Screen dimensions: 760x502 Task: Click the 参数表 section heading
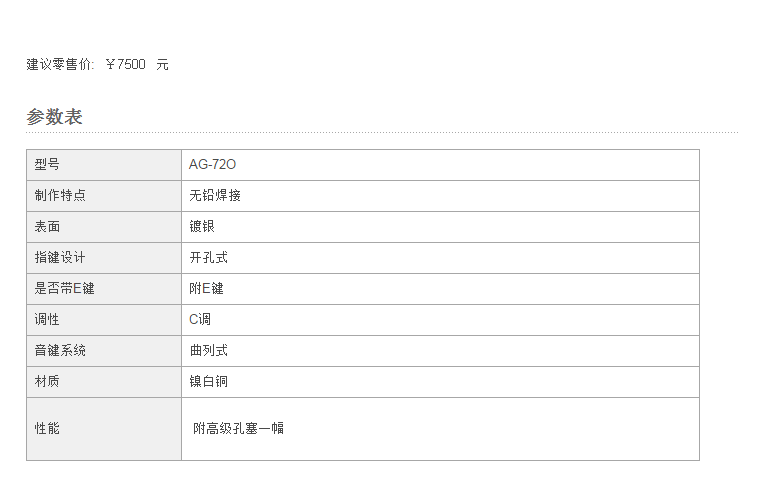(x=54, y=117)
